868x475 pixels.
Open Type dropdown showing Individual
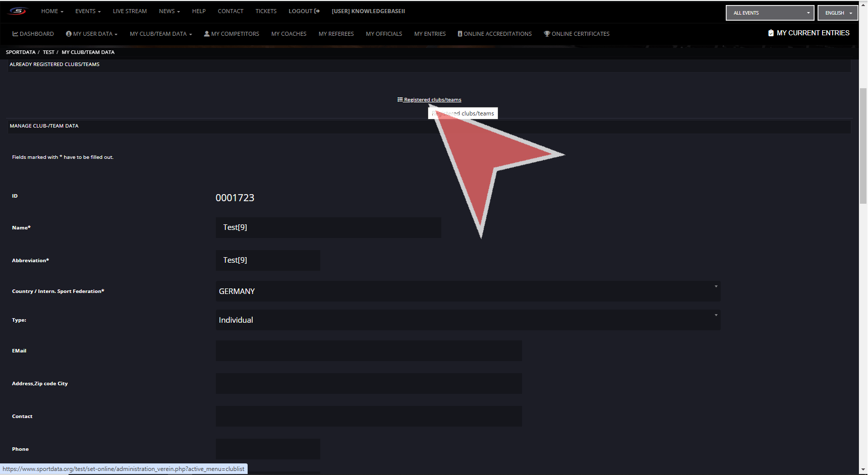coord(468,320)
